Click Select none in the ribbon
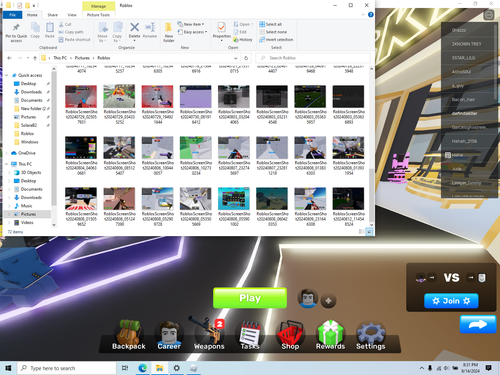Viewport: 500px width, 375px height. point(273,32)
